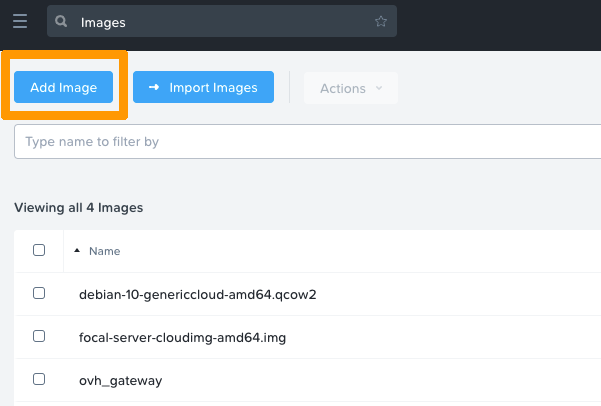Open focal-server-cloudimg-amd64.img details

click(182, 338)
